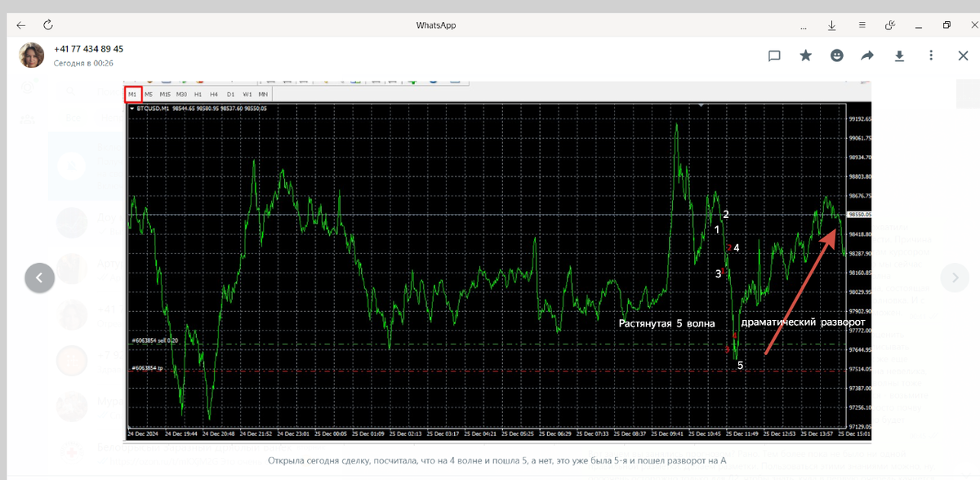Image resolution: width=980 pixels, height=480 pixels.
Task: Go back with the browser back arrow
Action: pyautogui.click(x=20, y=25)
